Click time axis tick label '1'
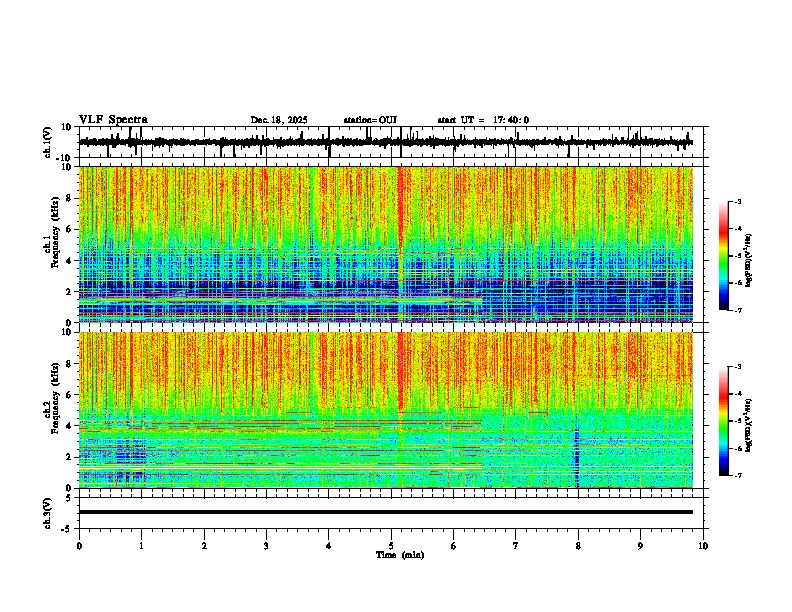The image size is (792, 612). coord(141,546)
